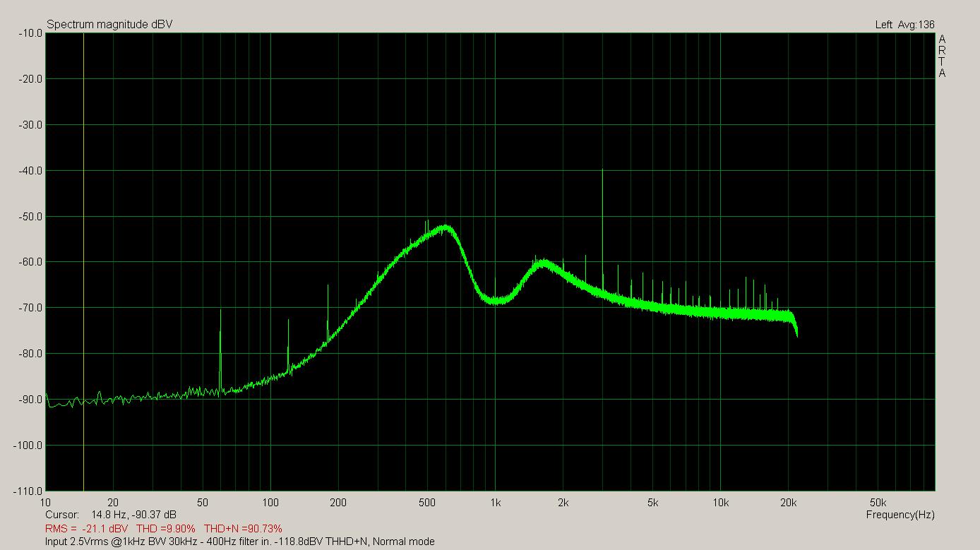Screen dimensions: 980x550
Task: Click the -110.0 y-axis label
Action: [x=27, y=491]
